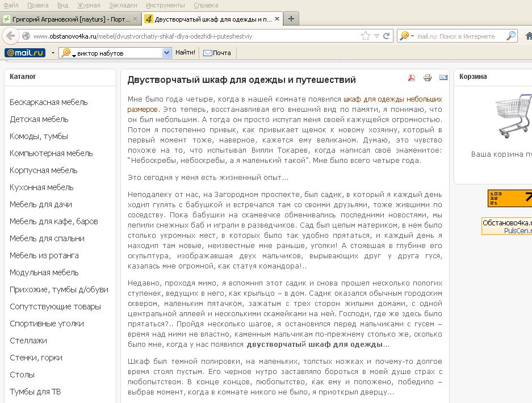Image resolution: width=532 pixels, height=403 pixels.
Task: Open Мебель из ротанга category
Action: pos(44,255)
